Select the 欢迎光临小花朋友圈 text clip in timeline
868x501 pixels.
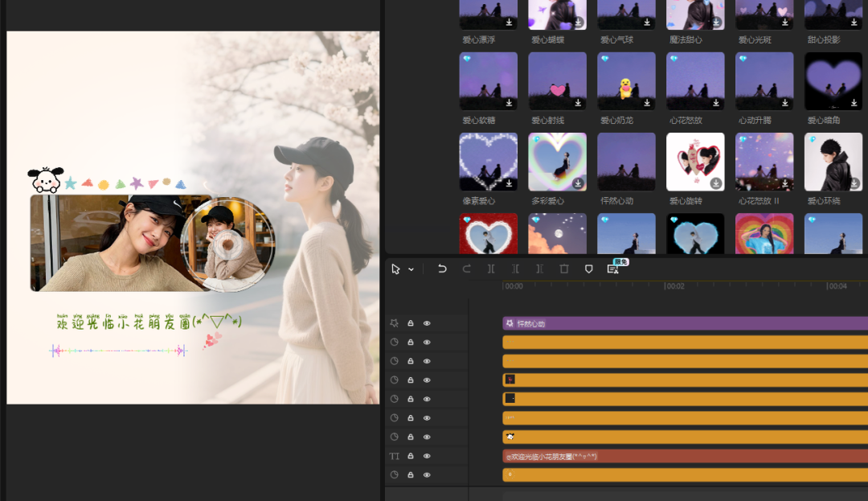(x=683, y=456)
